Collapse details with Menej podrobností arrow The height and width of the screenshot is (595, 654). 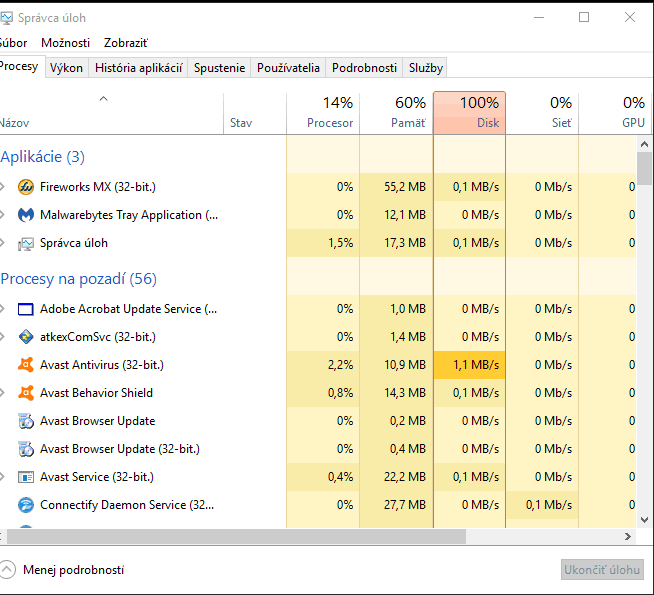pyautogui.click(x=7, y=570)
